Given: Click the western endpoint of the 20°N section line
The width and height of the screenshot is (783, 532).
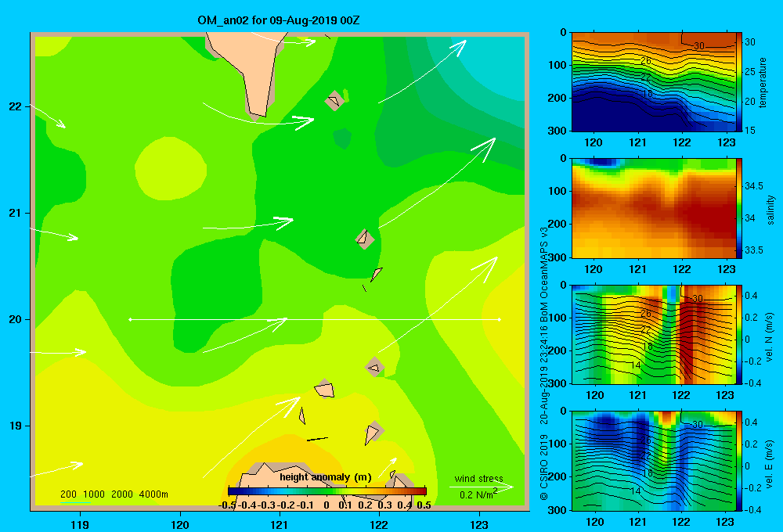Looking at the screenshot, I should [x=130, y=319].
